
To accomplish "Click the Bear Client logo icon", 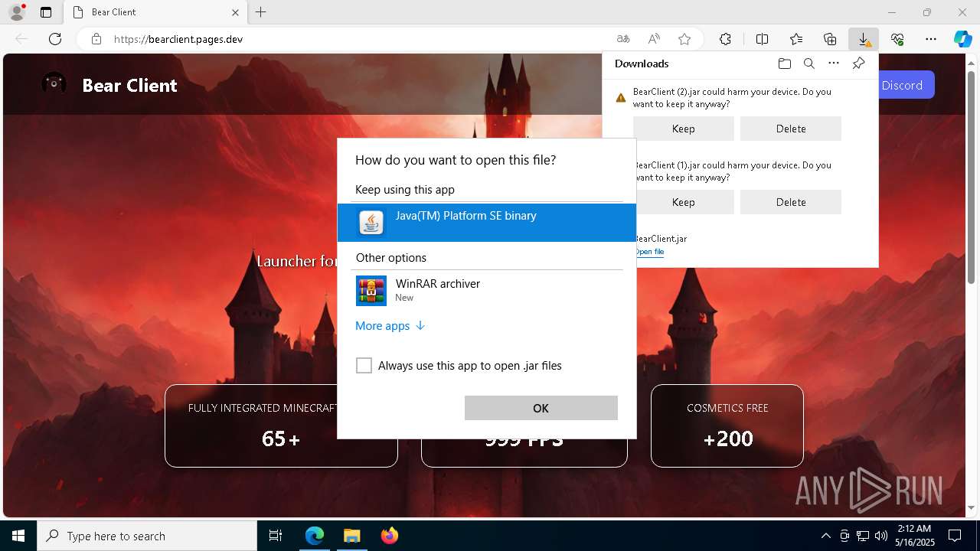I will [x=54, y=84].
